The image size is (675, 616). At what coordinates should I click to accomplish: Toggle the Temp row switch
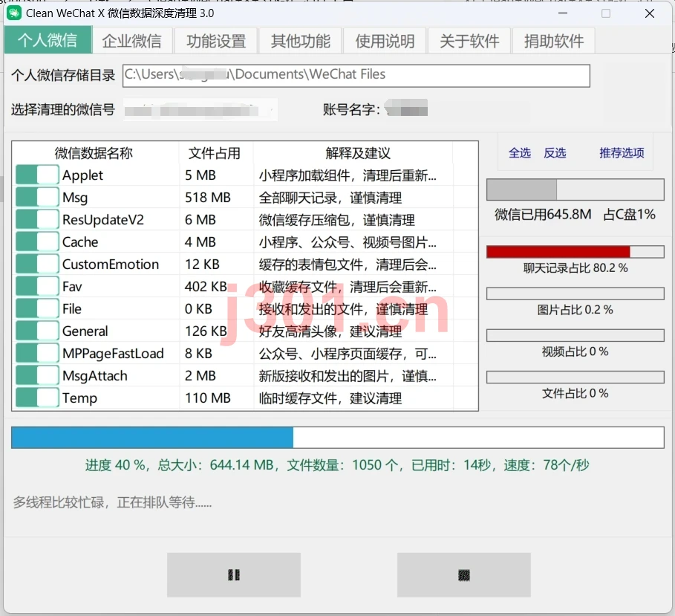pos(37,398)
